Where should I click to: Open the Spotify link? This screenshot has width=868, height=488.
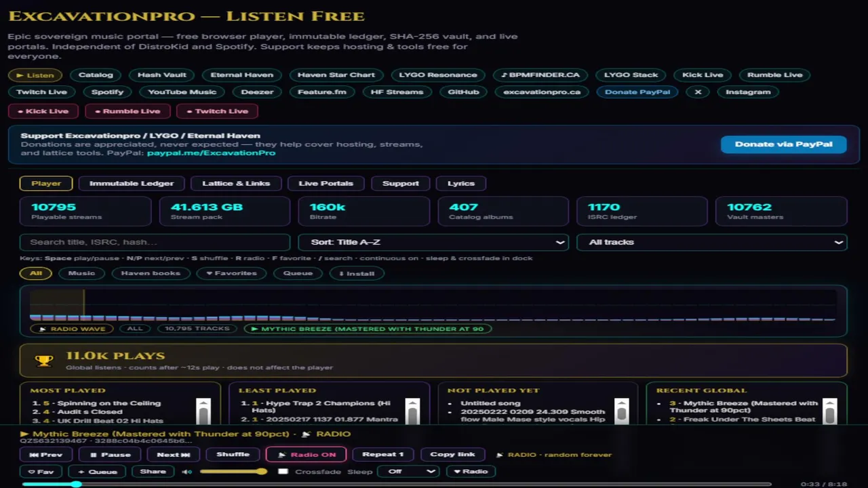tap(108, 92)
